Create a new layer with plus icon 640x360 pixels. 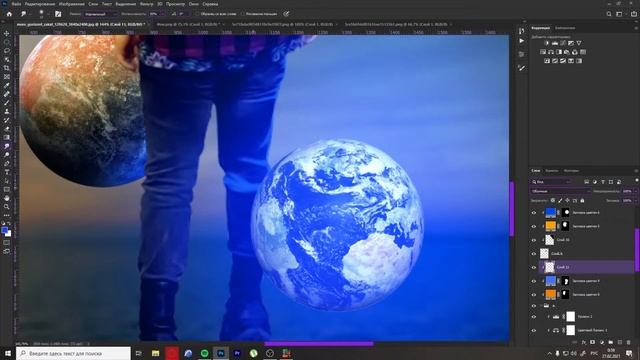point(620,342)
